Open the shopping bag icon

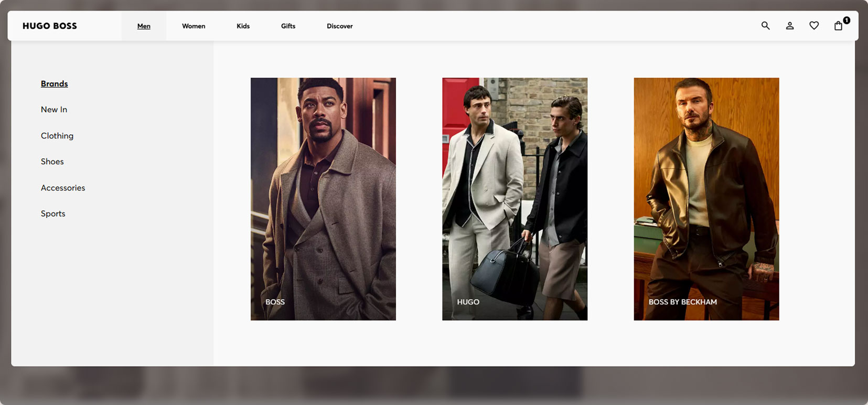click(839, 26)
